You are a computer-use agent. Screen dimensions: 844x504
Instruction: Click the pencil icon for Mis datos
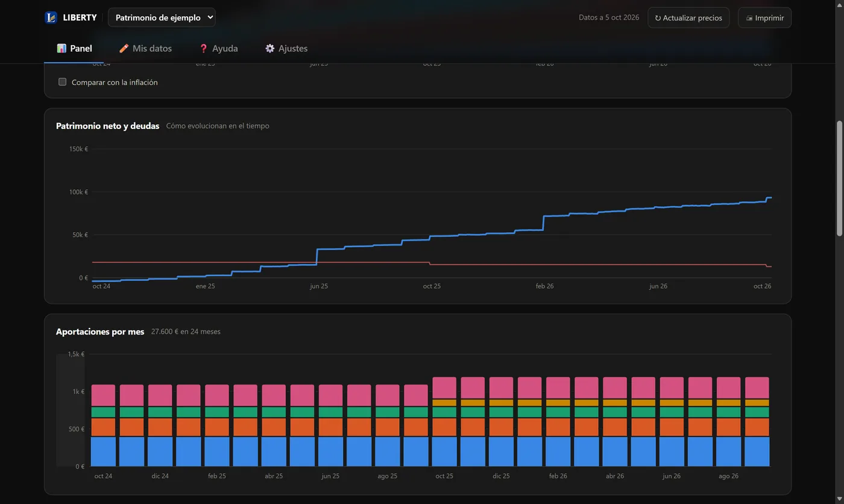[x=124, y=48]
